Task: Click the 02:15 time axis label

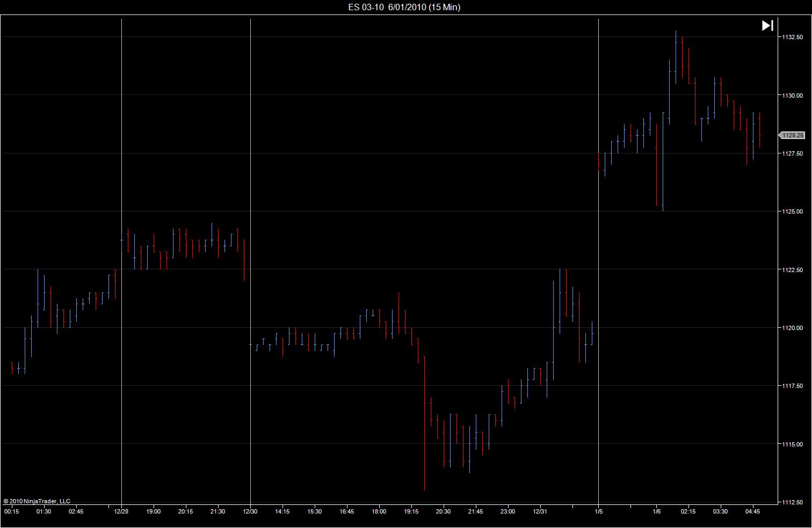Action: coord(688,511)
